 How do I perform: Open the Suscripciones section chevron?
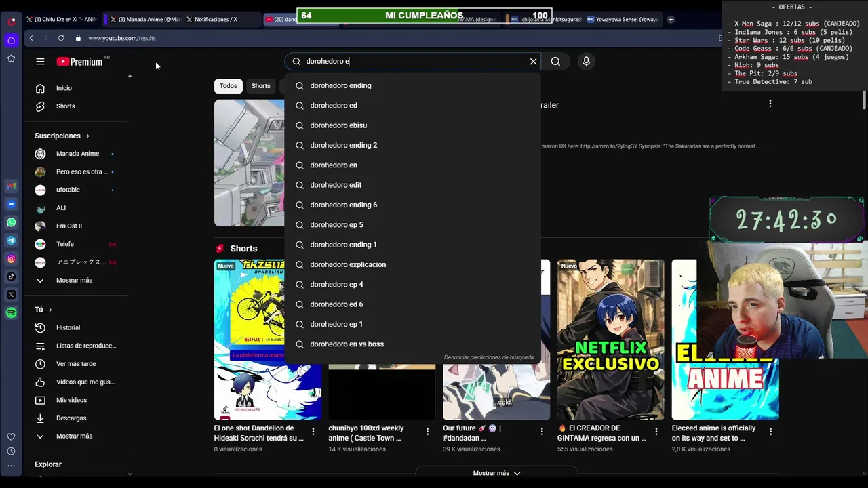click(87, 136)
